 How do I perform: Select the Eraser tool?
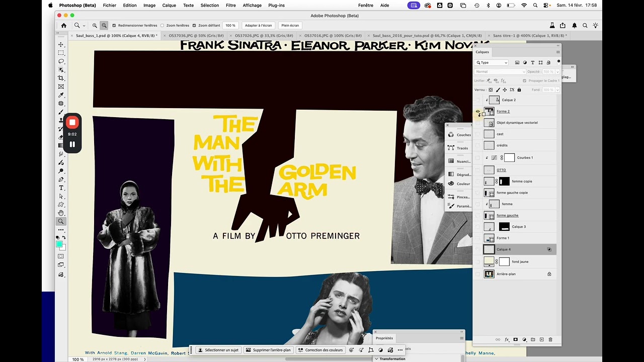tap(61, 137)
